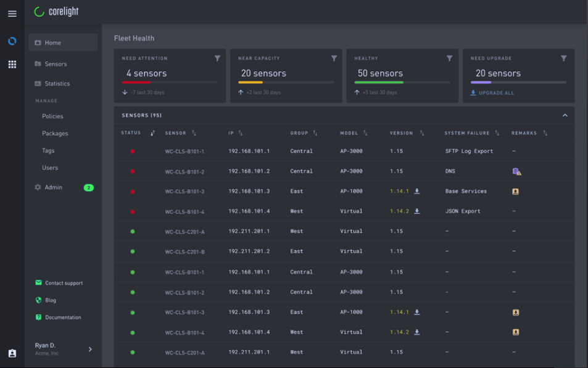The height and width of the screenshot is (368, 588).
Task: Collapse the SENSORS (95) panel
Action: pos(564,115)
